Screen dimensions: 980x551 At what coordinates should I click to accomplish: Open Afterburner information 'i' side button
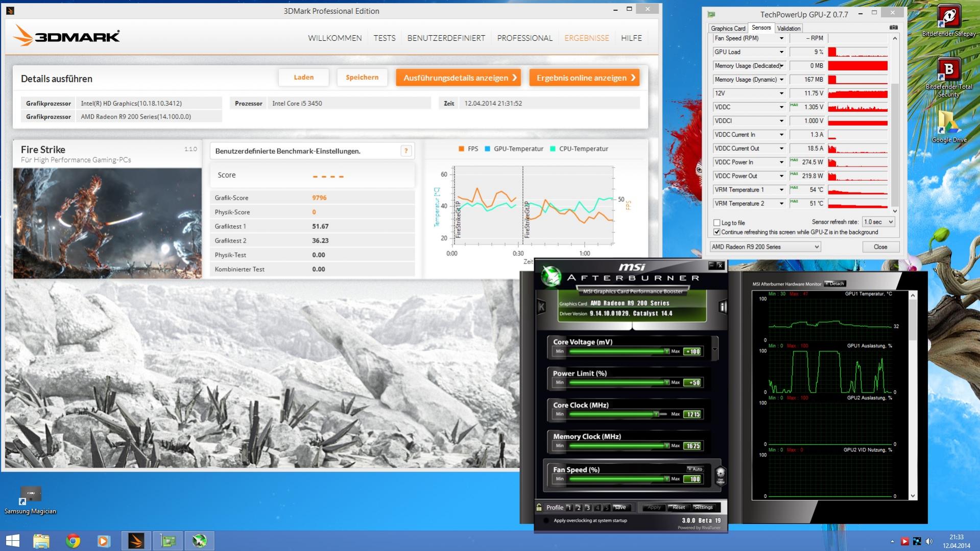pyautogui.click(x=723, y=306)
